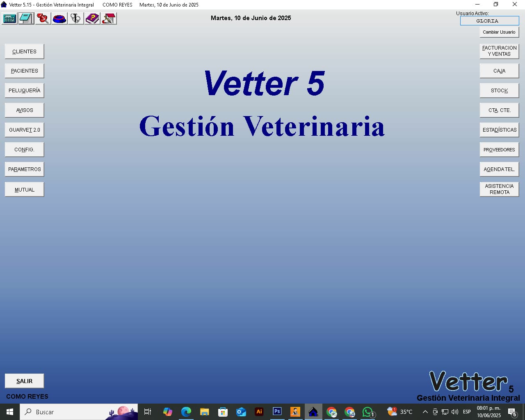
Task: Open the caduceus medical icon
Action: pyautogui.click(x=76, y=18)
